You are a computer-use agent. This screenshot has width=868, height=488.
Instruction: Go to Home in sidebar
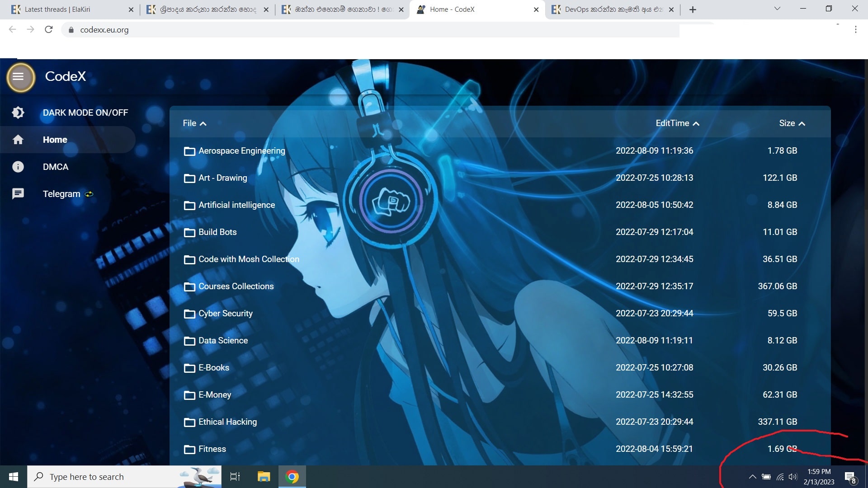pos(68,140)
